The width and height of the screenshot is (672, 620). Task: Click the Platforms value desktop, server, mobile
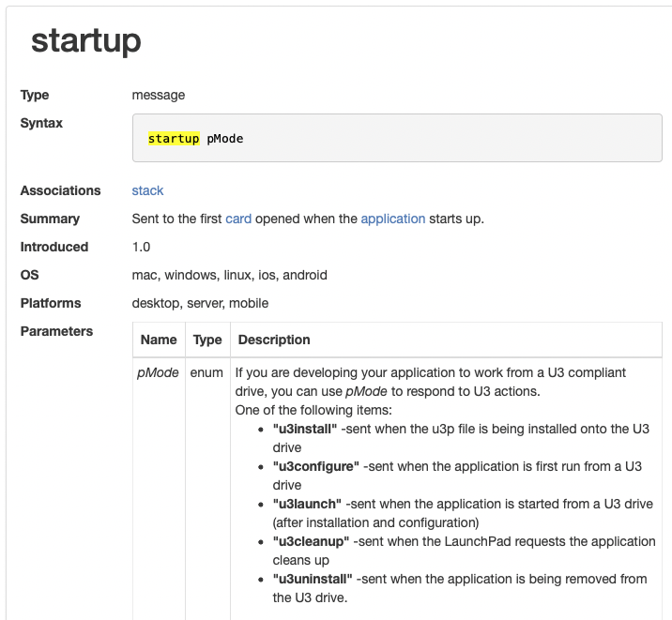(x=200, y=303)
